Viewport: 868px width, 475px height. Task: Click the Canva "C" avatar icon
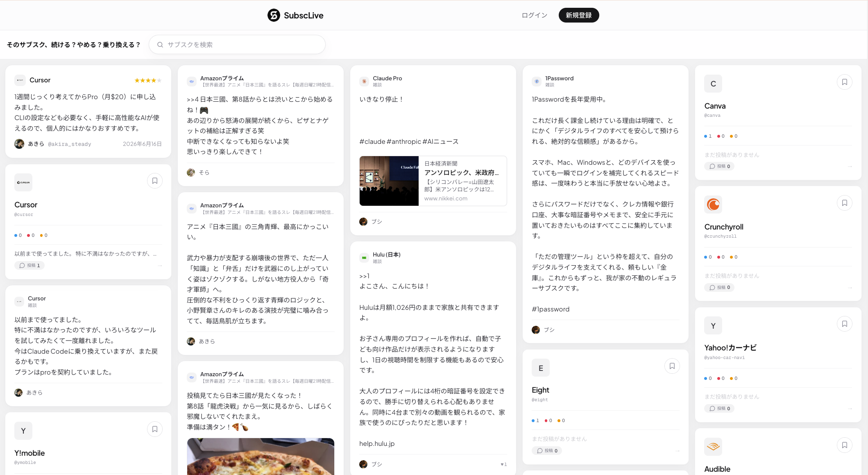point(713,84)
